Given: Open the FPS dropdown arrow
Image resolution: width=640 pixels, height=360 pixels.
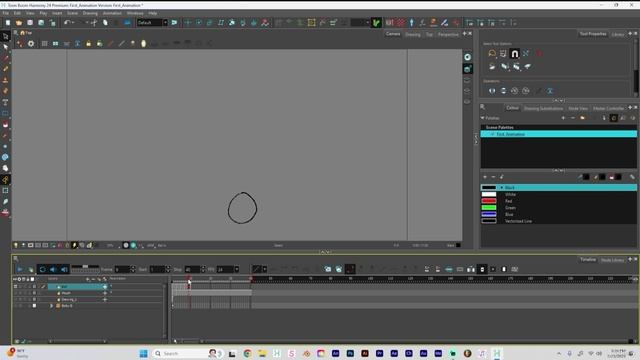Looking at the screenshot, I should tap(237, 269).
